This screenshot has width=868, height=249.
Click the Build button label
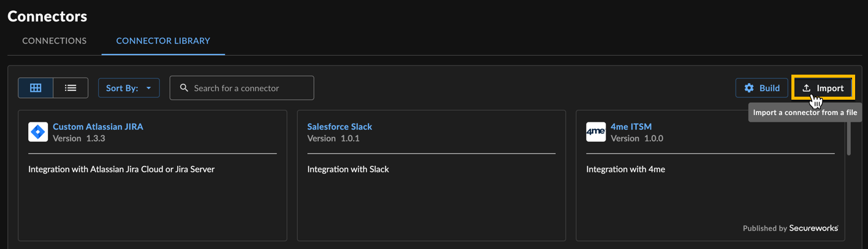pos(769,88)
